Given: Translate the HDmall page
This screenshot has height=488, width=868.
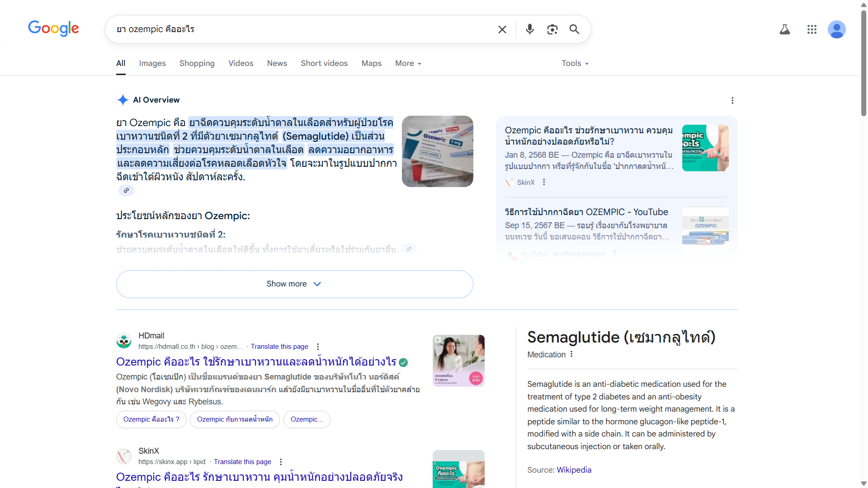Looking at the screenshot, I should tap(279, 347).
